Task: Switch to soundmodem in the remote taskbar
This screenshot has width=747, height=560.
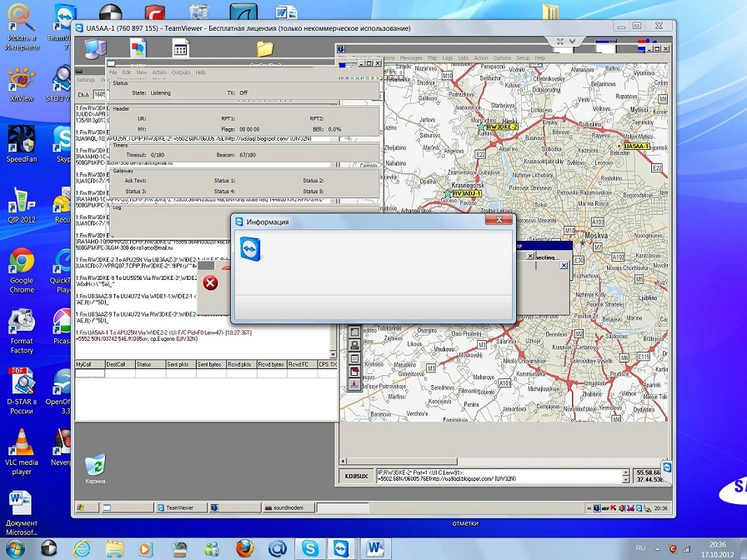Action: tap(288, 508)
